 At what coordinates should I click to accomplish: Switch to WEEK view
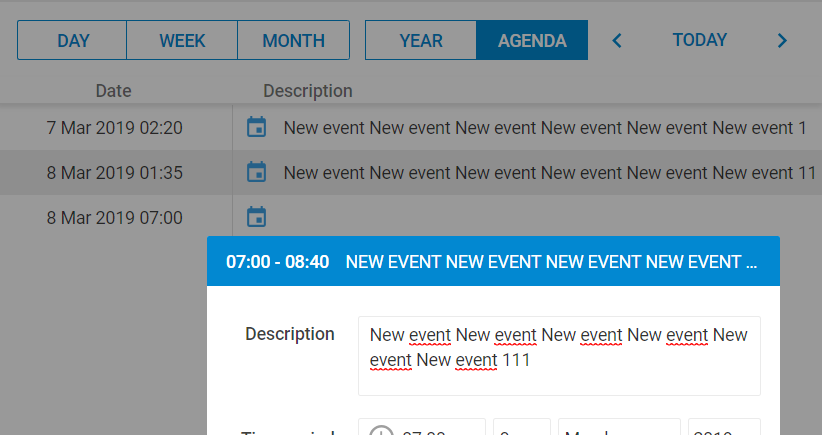point(182,40)
